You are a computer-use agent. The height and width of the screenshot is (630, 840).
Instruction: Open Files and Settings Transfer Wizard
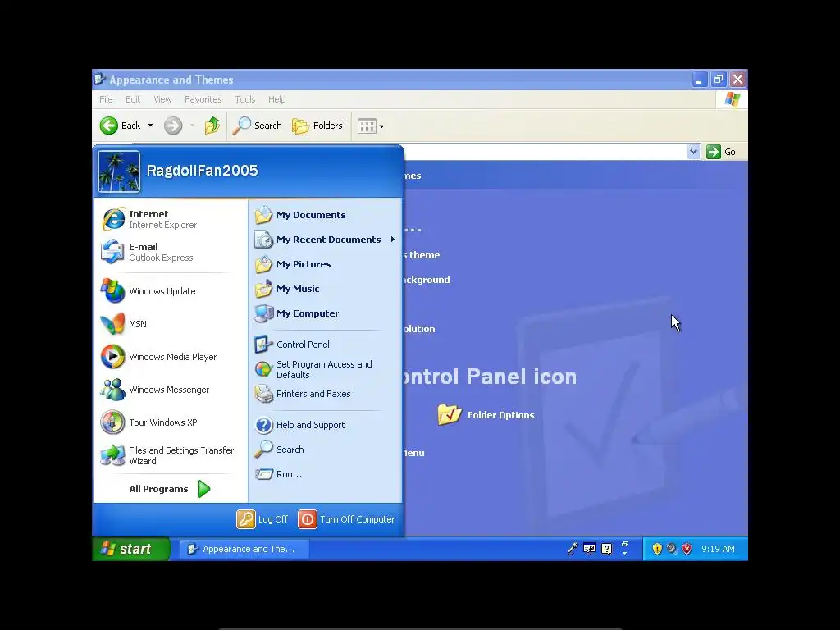[x=170, y=455]
